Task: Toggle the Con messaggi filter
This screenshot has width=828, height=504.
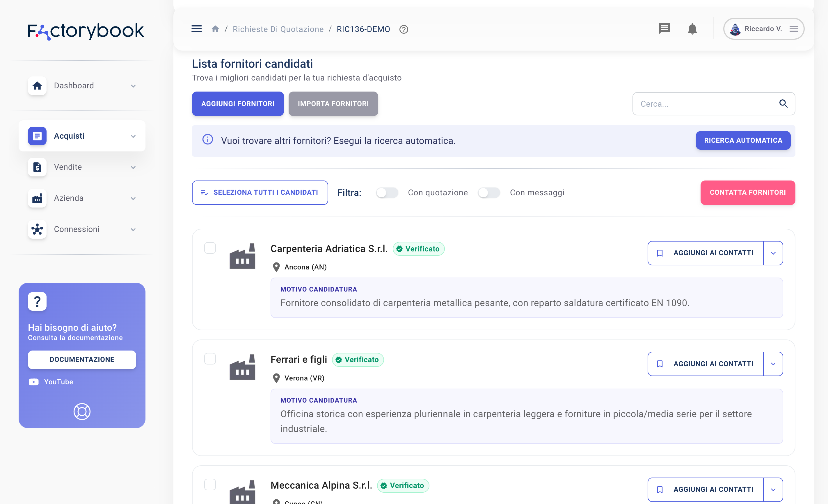Action: [x=489, y=193]
